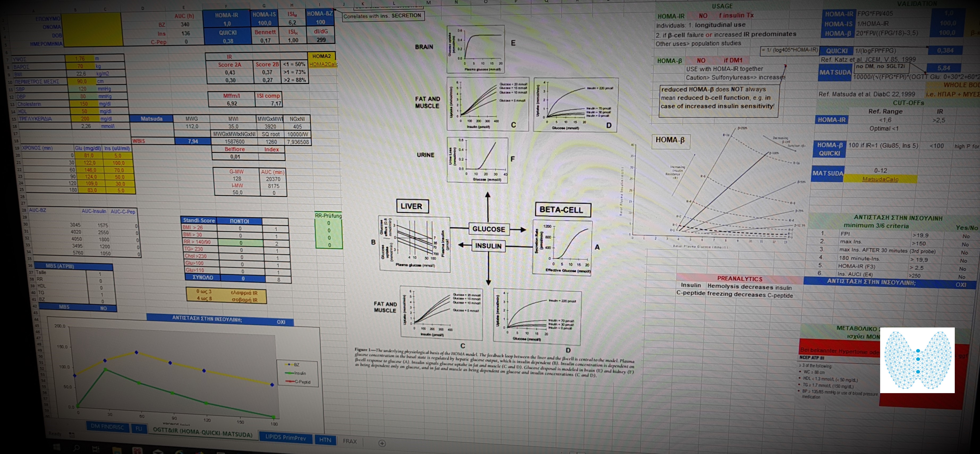Select the AUC (min) value 20370
980x454 pixels.
(x=273, y=179)
